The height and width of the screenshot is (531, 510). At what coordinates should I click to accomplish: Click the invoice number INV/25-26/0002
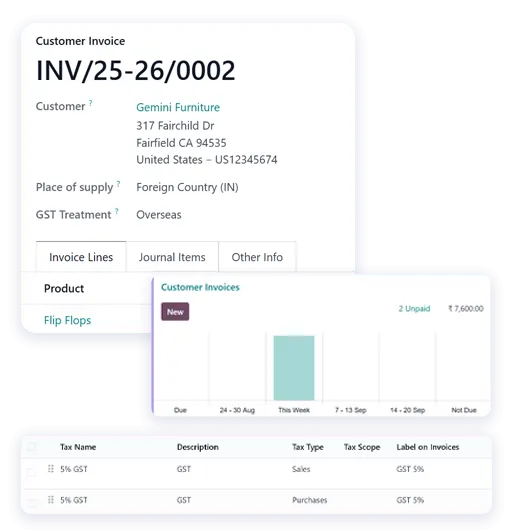click(x=135, y=70)
